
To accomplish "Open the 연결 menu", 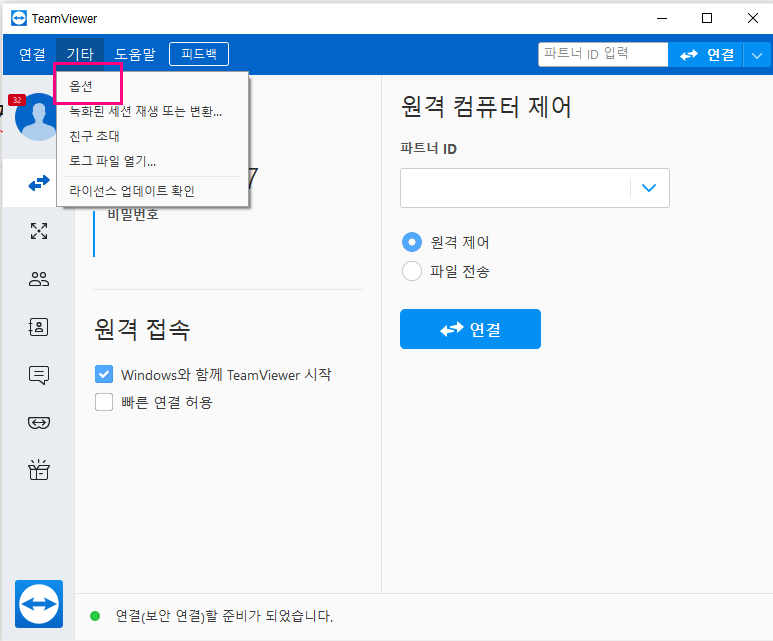I will (32, 54).
